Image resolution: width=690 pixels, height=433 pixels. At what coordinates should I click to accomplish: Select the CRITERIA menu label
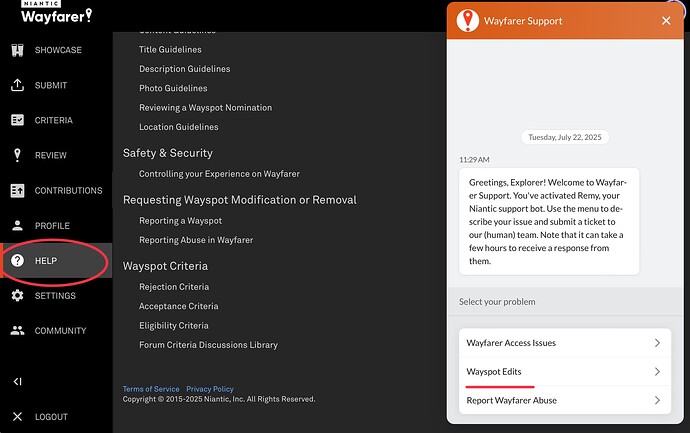[54, 120]
